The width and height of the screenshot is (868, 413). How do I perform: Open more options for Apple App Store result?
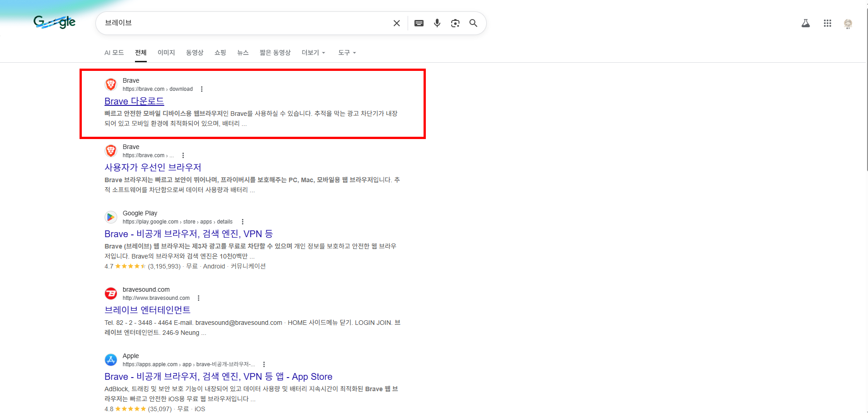pyautogui.click(x=264, y=364)
